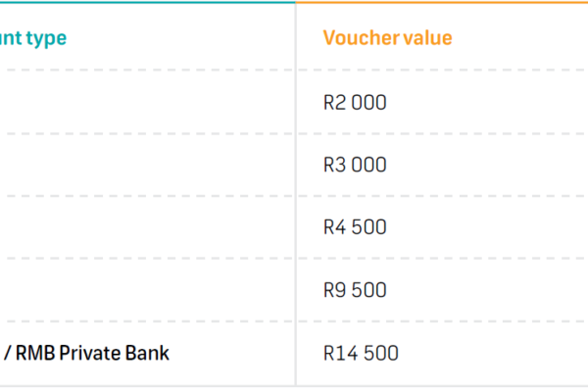Click the blank account cell beside R2 000
Viewport: 588px width, 392px height.
147,102
